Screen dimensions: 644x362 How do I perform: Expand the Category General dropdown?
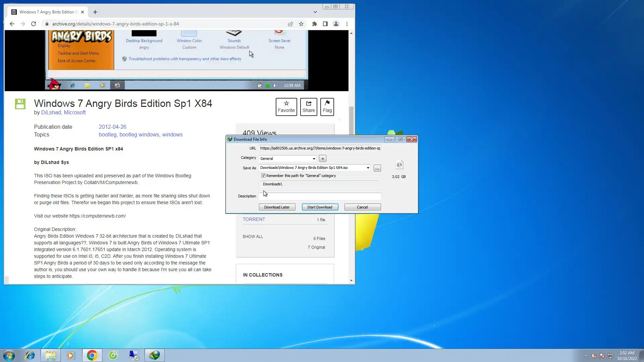coord(314,159)
